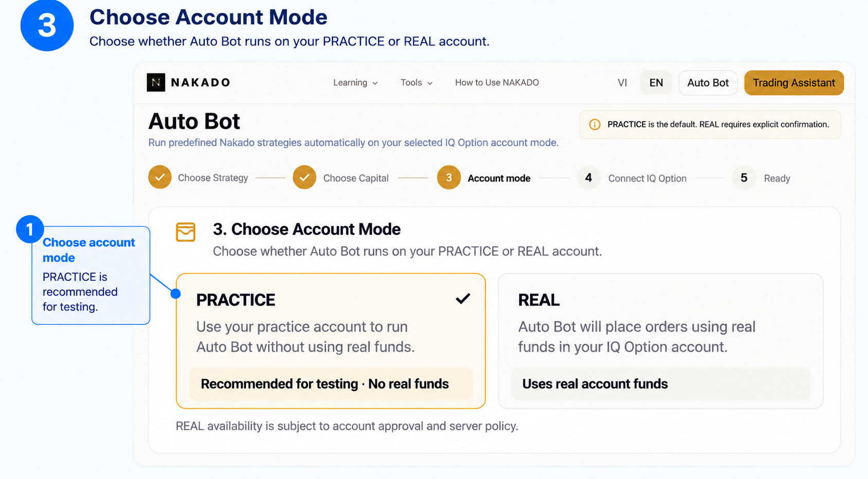The width and height of the screenshot is (868, 479).
Task: Click the Auto Bot page heading
Action: point(194,122)
